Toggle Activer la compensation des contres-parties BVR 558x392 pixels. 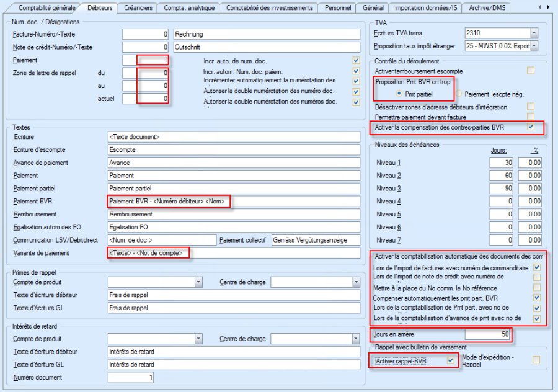(x=530, y=127)
